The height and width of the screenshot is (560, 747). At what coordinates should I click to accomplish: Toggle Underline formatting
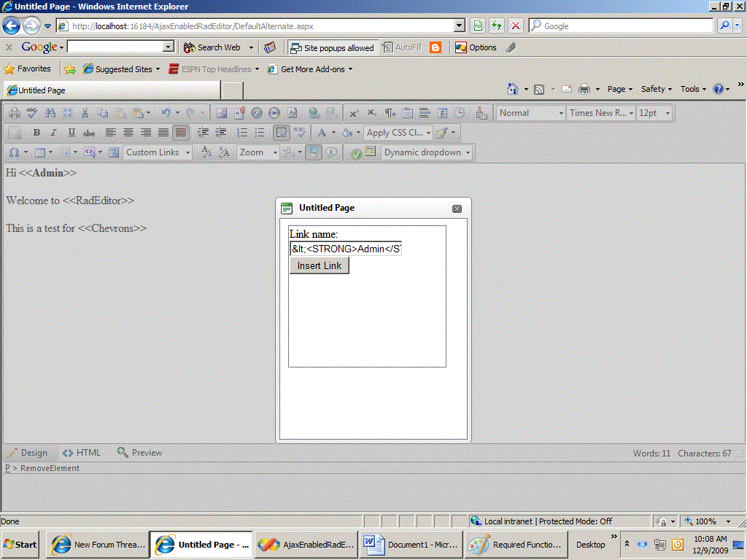pyautogui.click(x=71, y=133)
